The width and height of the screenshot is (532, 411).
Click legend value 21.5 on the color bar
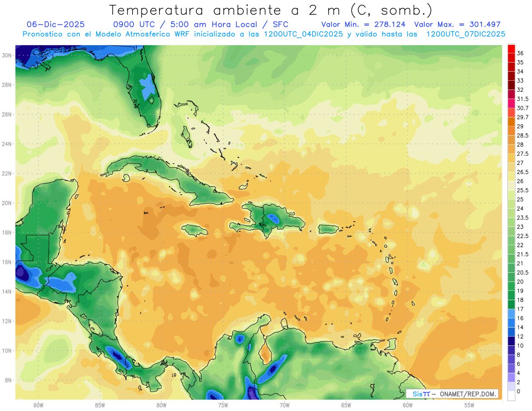(523, 254)
